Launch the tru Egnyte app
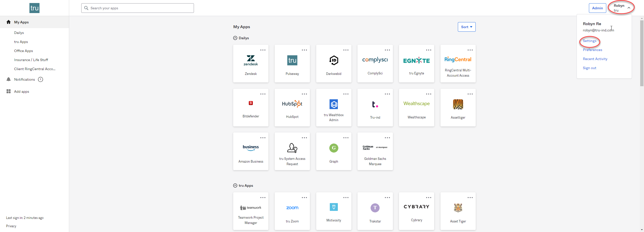 416,64
